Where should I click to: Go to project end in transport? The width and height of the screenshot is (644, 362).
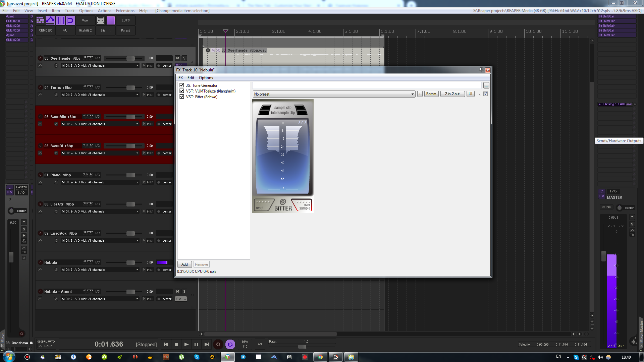point(207,344)
